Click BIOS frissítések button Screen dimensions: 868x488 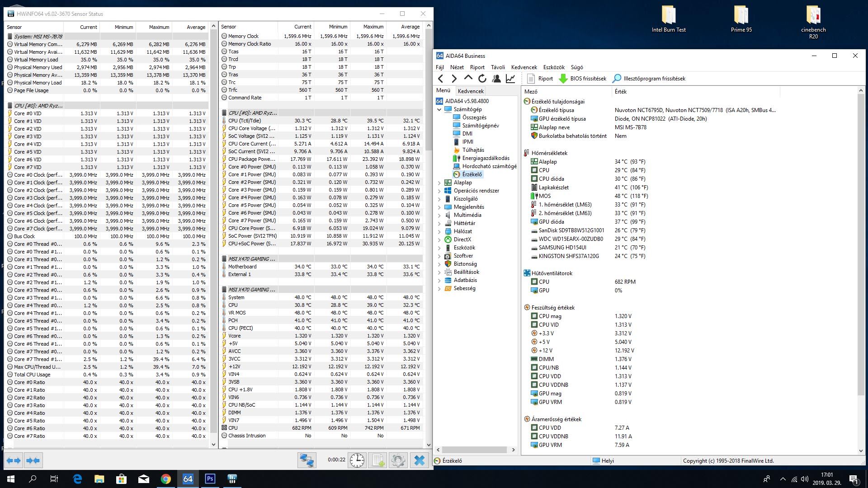583,79
